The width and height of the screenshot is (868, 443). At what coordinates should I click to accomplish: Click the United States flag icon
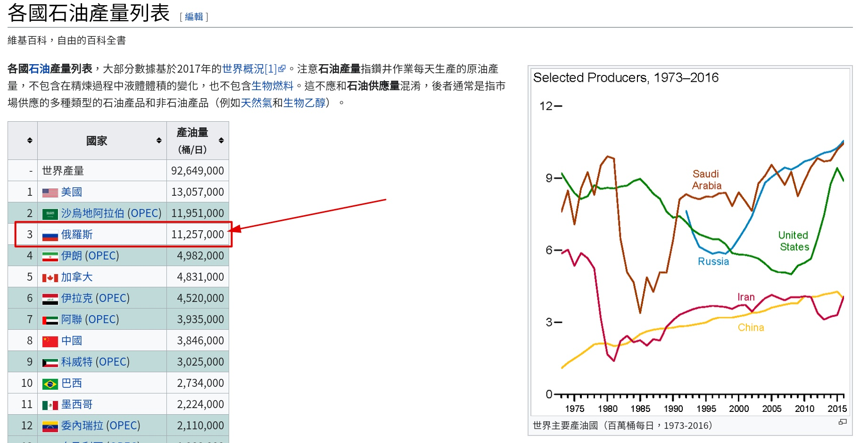[x=50, y=192]
